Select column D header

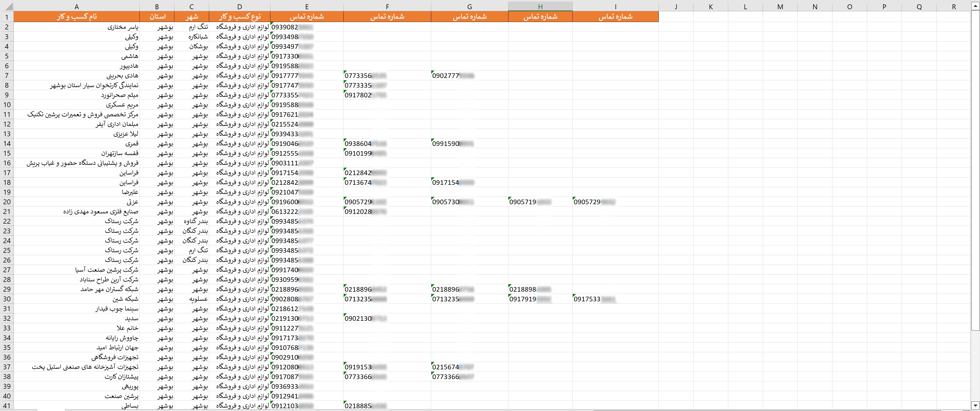click(x=239, y=6)
